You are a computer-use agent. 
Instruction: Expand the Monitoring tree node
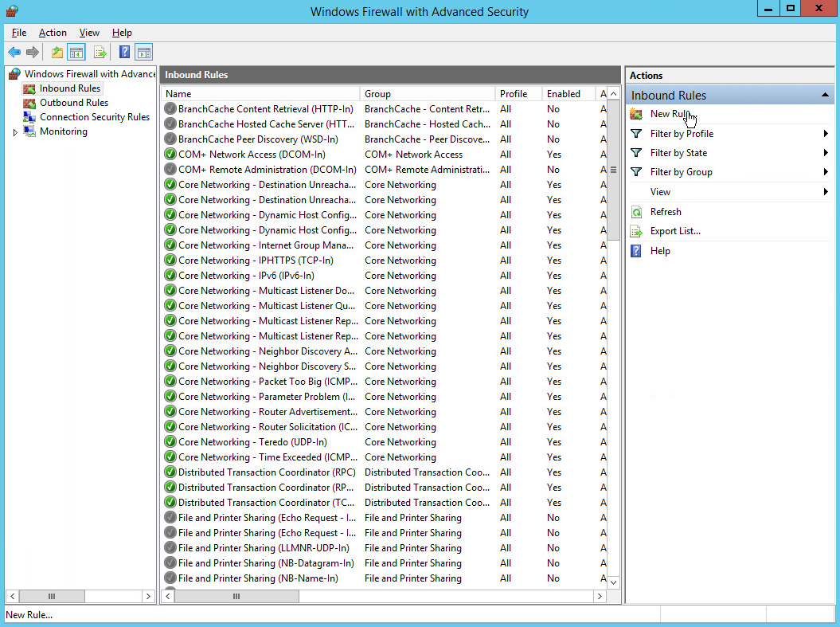pos(15,132)
